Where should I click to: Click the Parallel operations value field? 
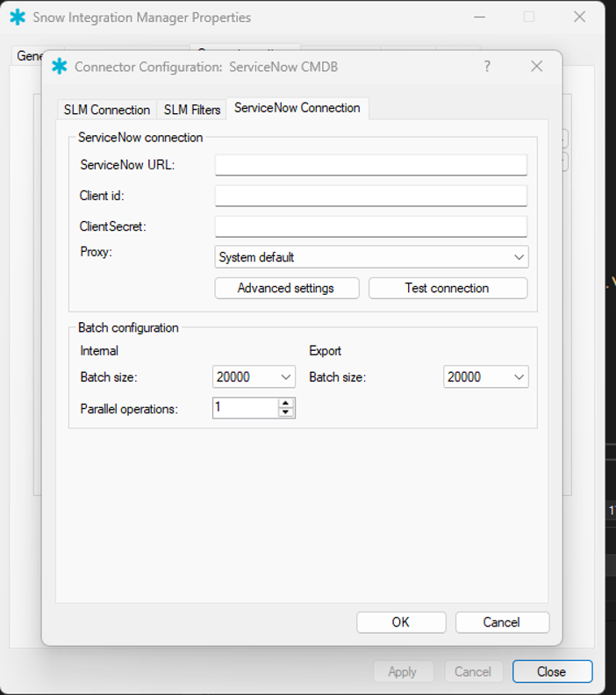click(246, 408)
